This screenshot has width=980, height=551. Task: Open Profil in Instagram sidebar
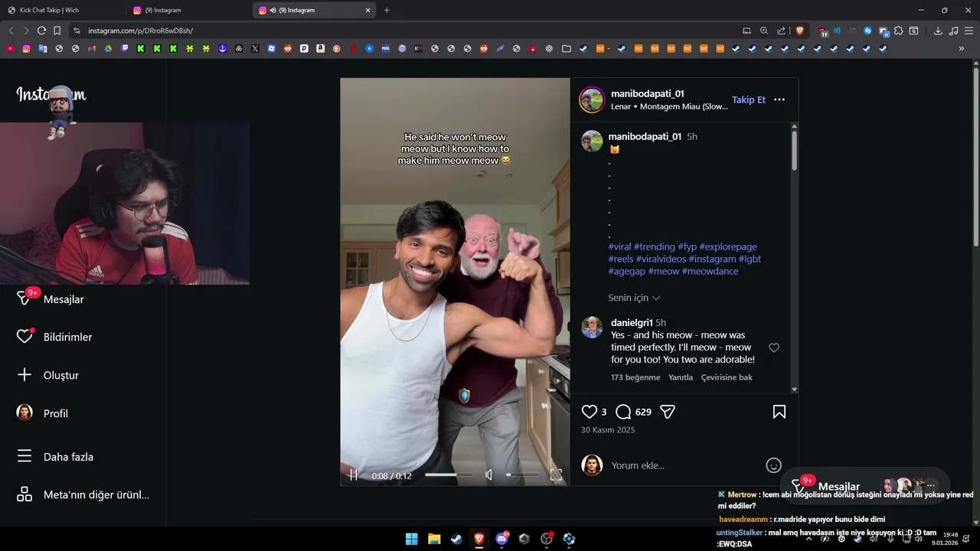tap(42, 413)
